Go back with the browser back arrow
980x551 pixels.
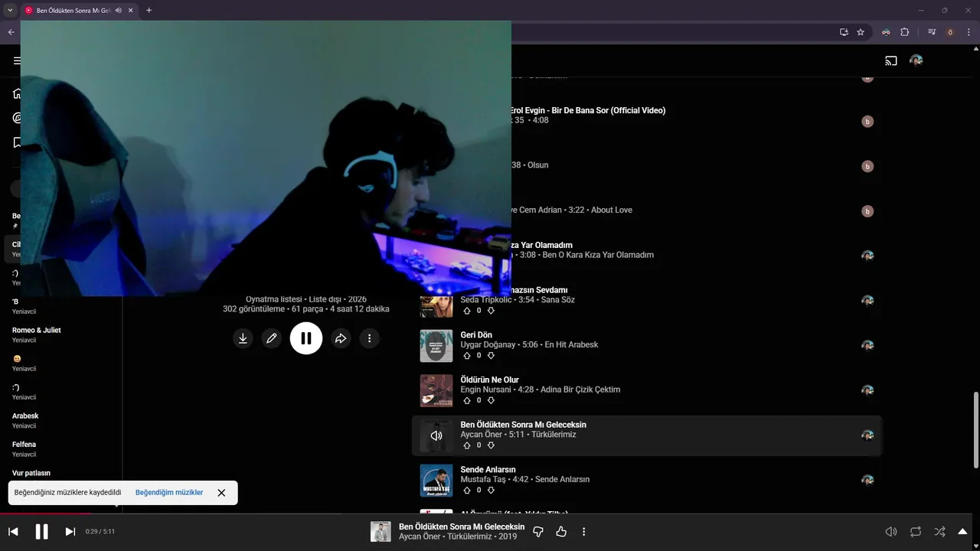point(11,32)
